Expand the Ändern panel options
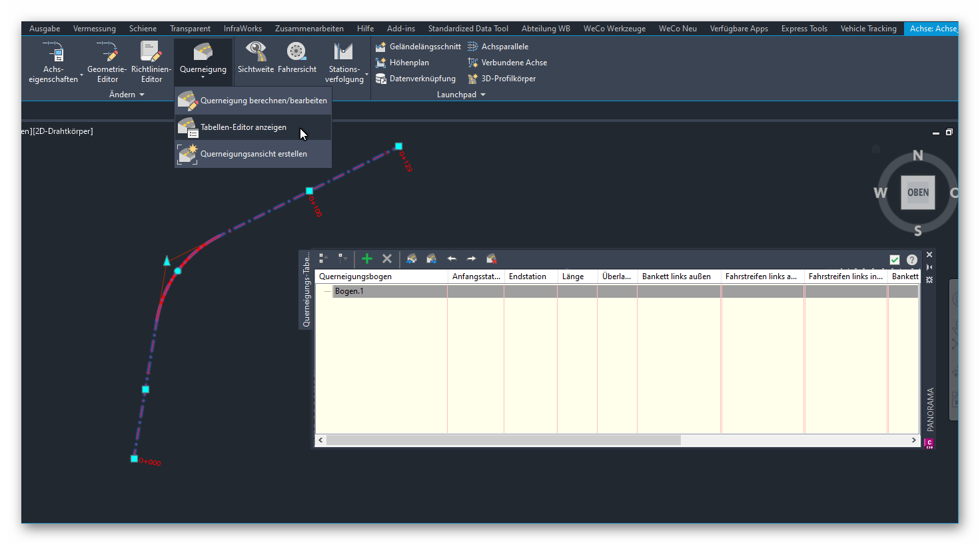The image size is (980, 545). (x=141, y=94)
